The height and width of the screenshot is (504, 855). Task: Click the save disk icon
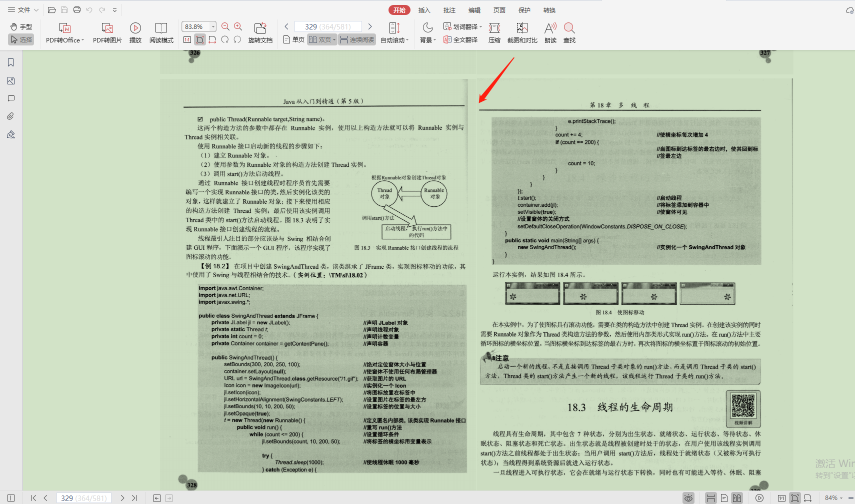64,10
